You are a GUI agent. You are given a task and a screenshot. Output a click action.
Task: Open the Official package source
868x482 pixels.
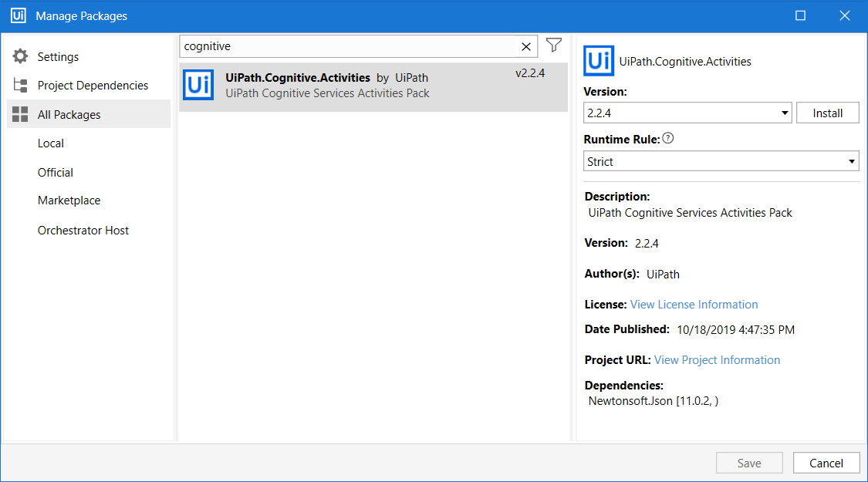tap(54, 172)
